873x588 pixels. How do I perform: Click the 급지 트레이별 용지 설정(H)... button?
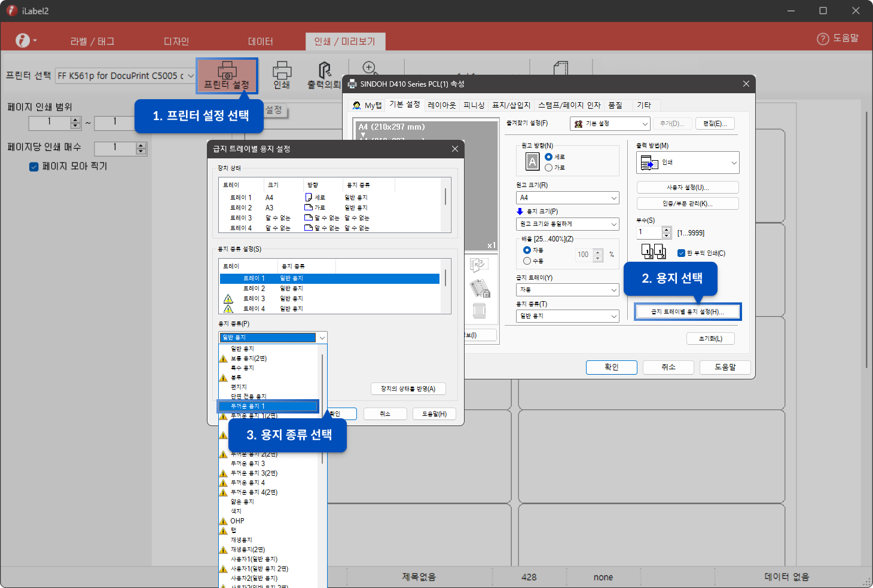click(x=688, y=312)
